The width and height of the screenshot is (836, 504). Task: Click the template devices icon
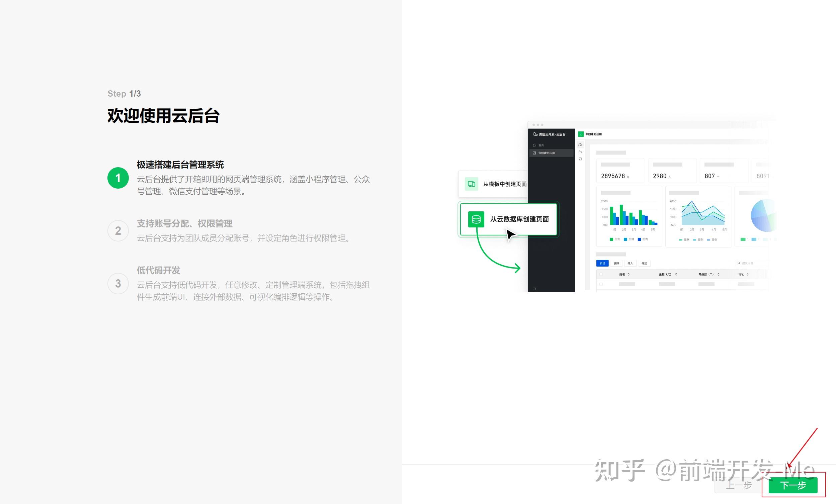pyautogui.click(x=471, y=184)
